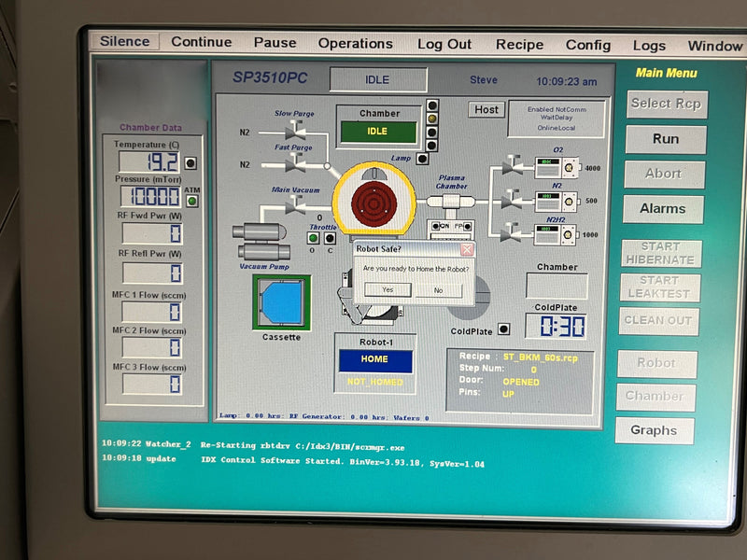This screenshot has width=747, height=560.
Task: Select the Main Vacuum valve icon
Action: pyautogui.click(x=294, y=208)
